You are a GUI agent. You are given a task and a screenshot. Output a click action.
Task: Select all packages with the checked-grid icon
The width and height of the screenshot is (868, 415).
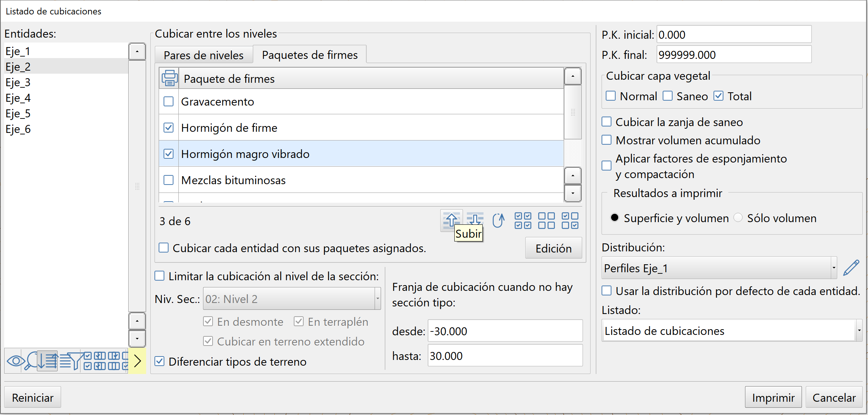point(523,220)
